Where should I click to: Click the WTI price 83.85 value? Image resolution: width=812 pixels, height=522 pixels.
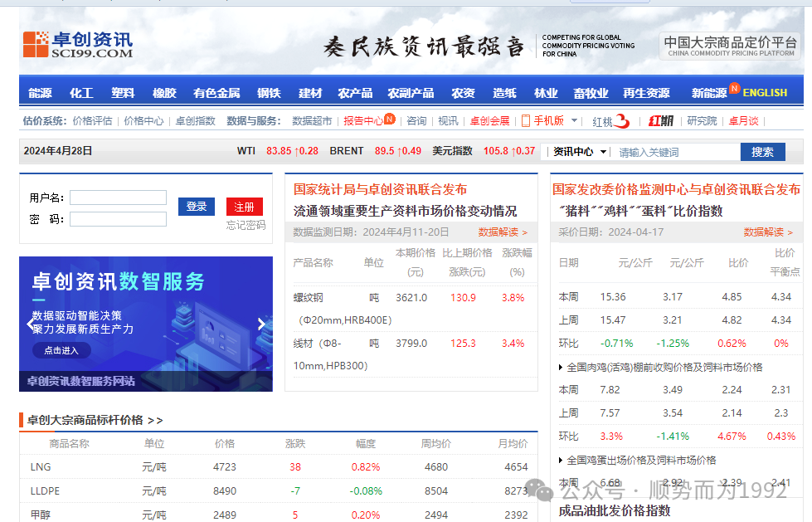click(x=280, y=151)
